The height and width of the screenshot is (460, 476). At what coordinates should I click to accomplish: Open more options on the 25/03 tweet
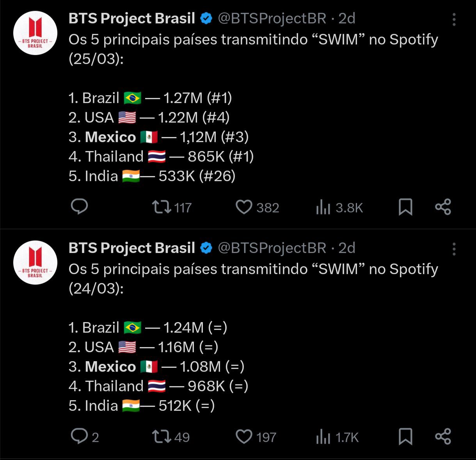click(454, 20)
